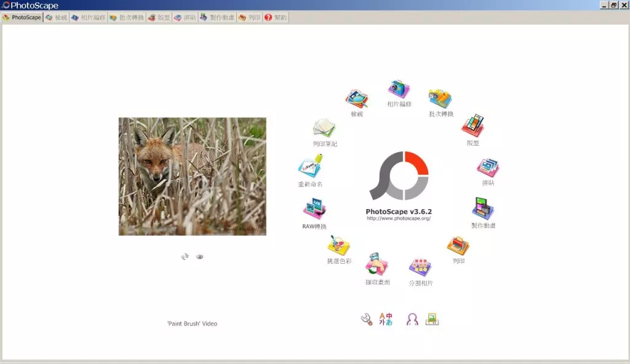The image size is (630, 364).
Task: Open the 列印 print icon in the circular menu
Action: [x=458, y=246]
